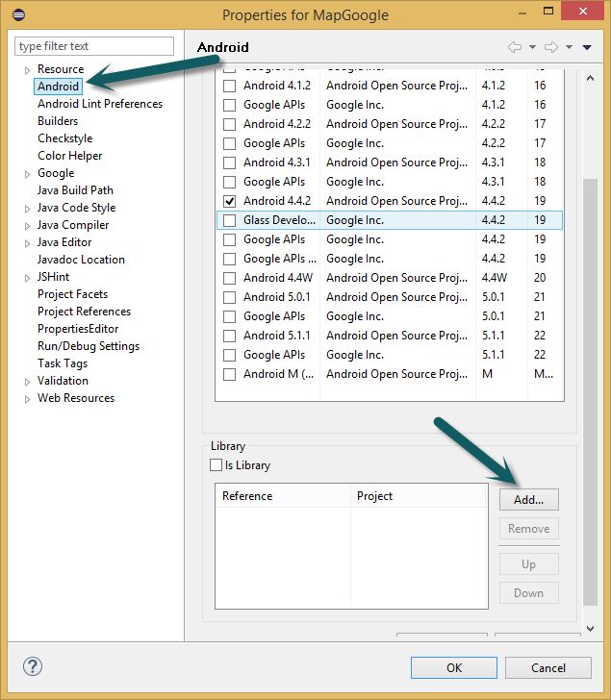Check the Android 4.2.2 target checkbox
This screenshot has height=700, width=611.
click(x=229, y=124)
